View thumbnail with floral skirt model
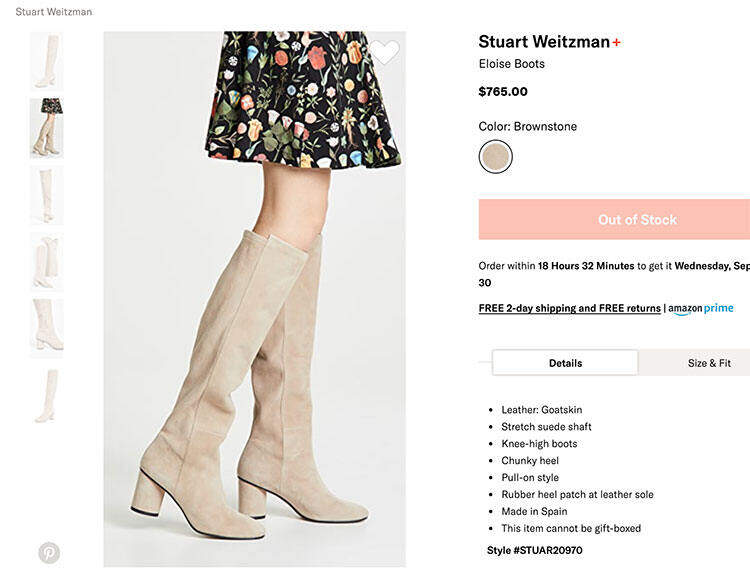Viewport: 750px width, 575px height. pos(46,128)
